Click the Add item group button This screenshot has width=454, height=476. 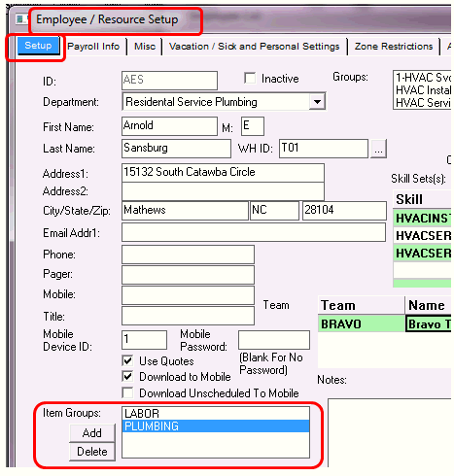point(92,433)
